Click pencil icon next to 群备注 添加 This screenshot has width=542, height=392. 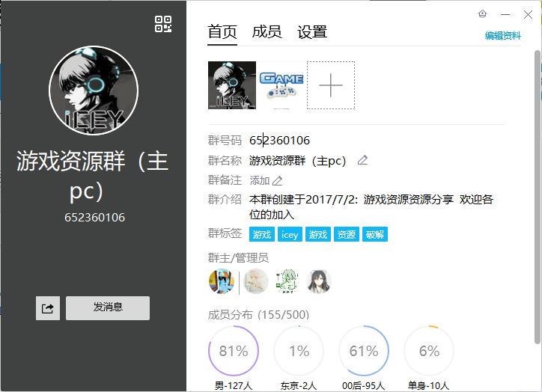tap(277, 180)
